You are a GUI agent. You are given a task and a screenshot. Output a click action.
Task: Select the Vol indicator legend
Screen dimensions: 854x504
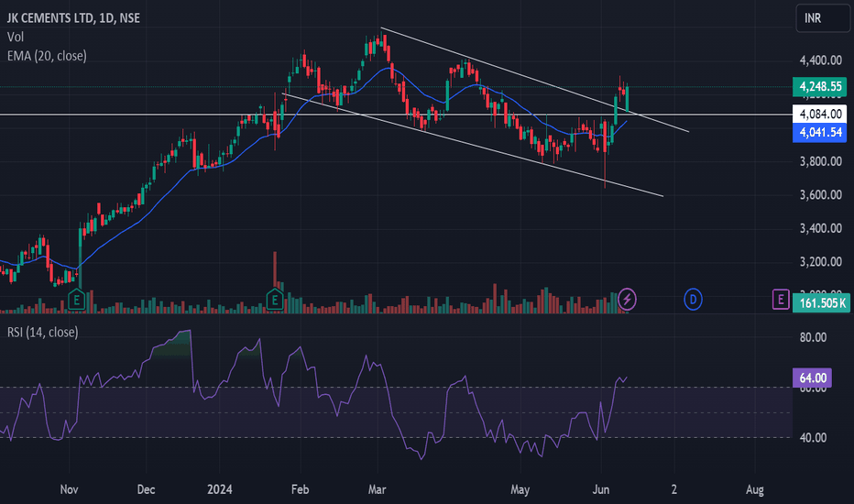[16, 37]
